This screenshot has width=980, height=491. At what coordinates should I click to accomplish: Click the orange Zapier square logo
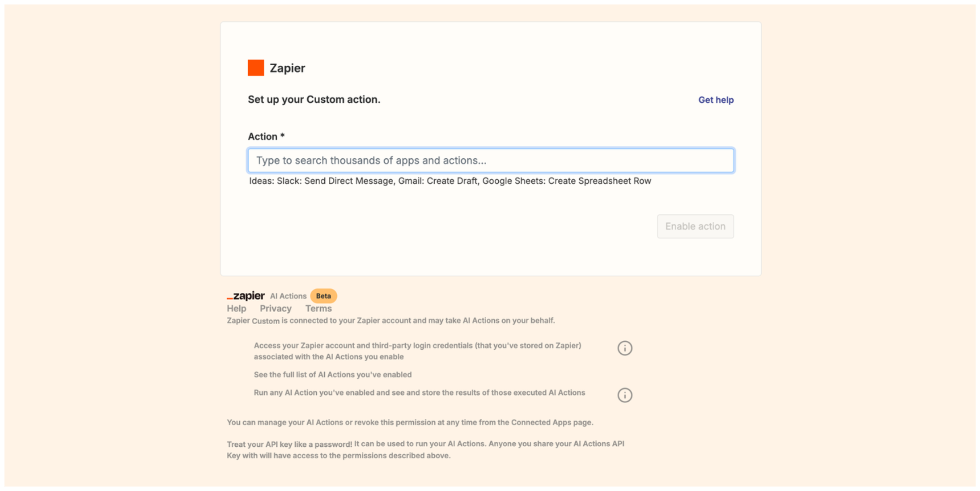pyautogui.click(x=256, y=68)
